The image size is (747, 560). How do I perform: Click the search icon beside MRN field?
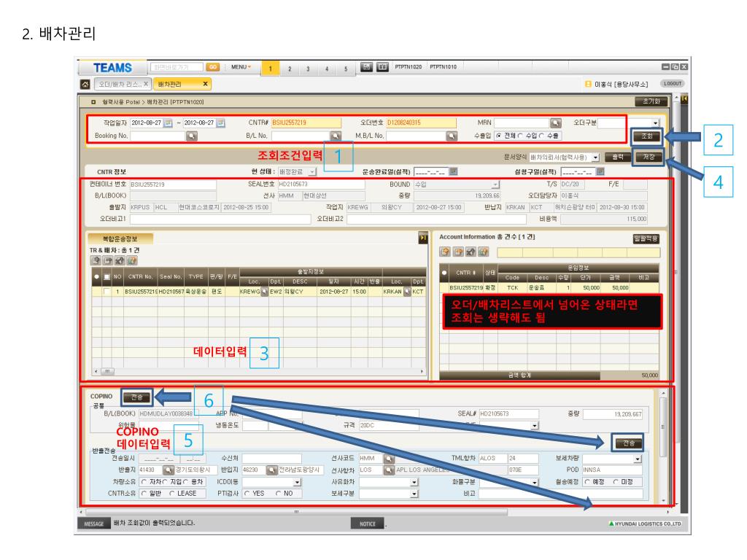[x=555, y=122]
